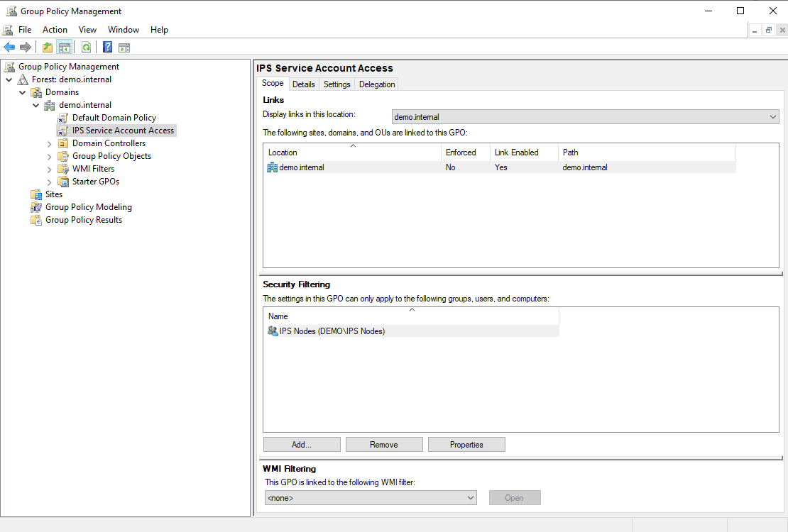
Task: Click the Refresh icon in the toolbar
Action: [x=86, y=47]
